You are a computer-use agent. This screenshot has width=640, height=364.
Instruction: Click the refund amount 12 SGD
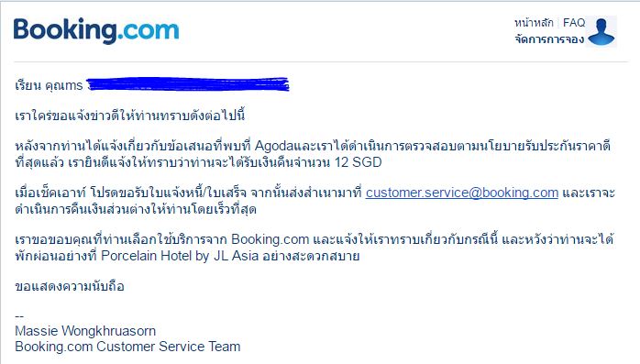click(x=358, y=162)
